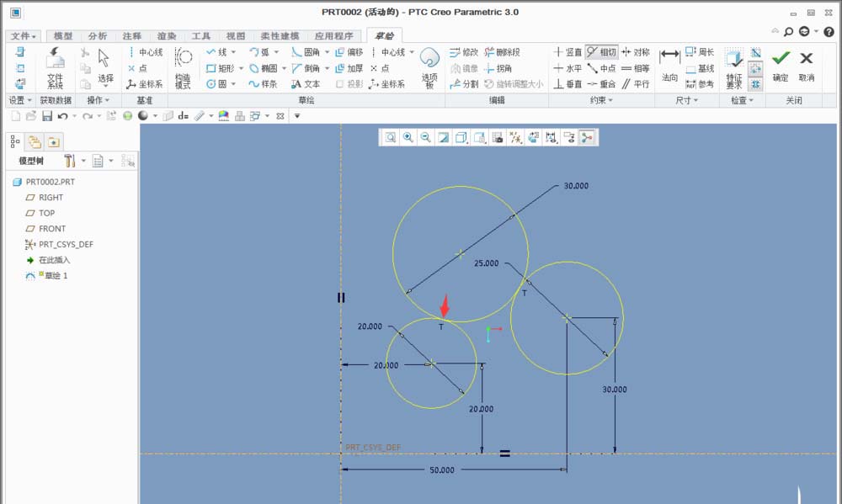Open 文件系统 (File System) import
The width and height of the screenshot is (842, 504).
[55, 68]
